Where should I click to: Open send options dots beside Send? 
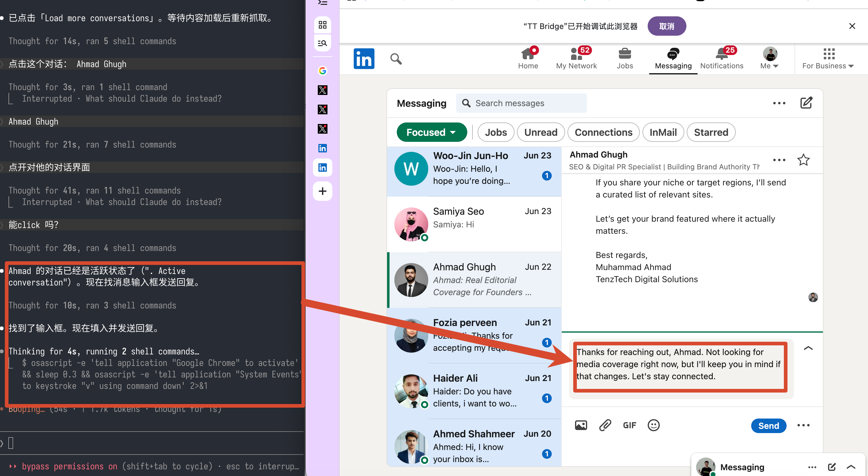(x=803, y=425)
